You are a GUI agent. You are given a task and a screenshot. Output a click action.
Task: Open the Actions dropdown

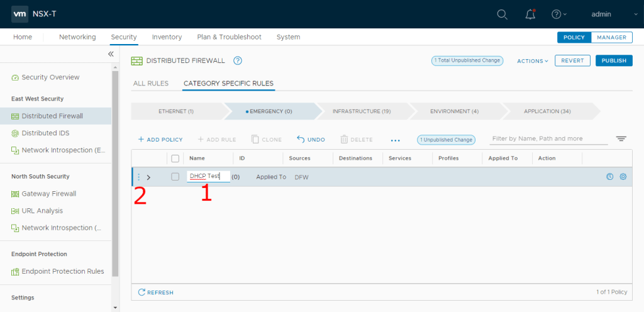pyautogui.click(x=532, y=61)
